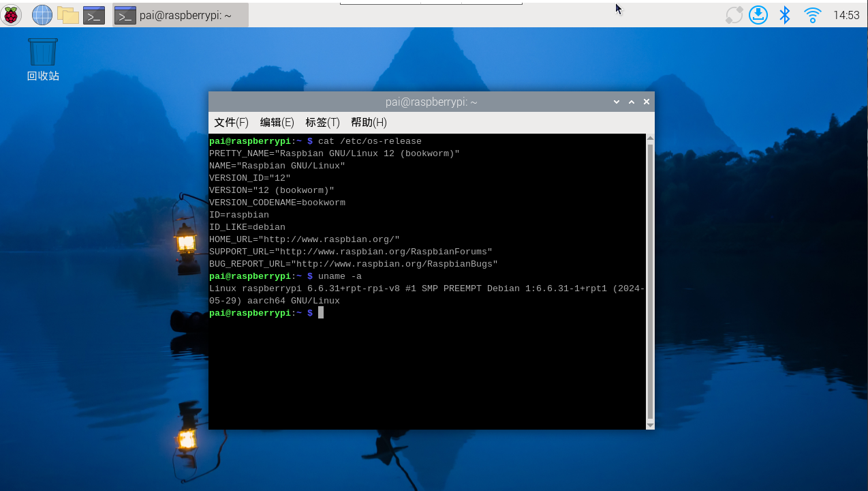Click the cat /etc/os-release command text
The height and width of the screenshot is (491, 868).
(x=370, y=141)
